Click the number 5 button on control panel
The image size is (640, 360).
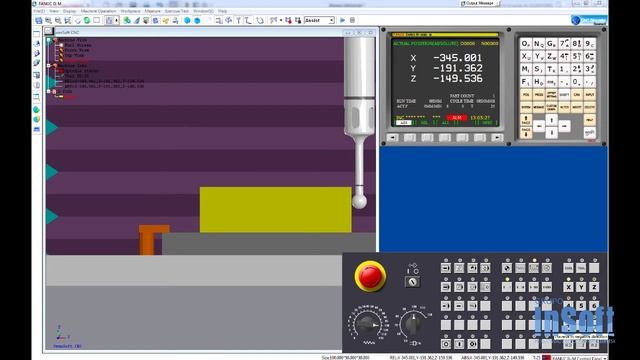click(581, 306)
